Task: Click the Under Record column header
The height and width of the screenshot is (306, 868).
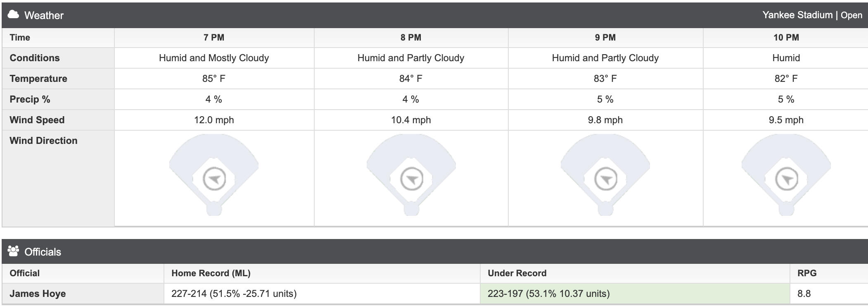Action: click(517, 273)
